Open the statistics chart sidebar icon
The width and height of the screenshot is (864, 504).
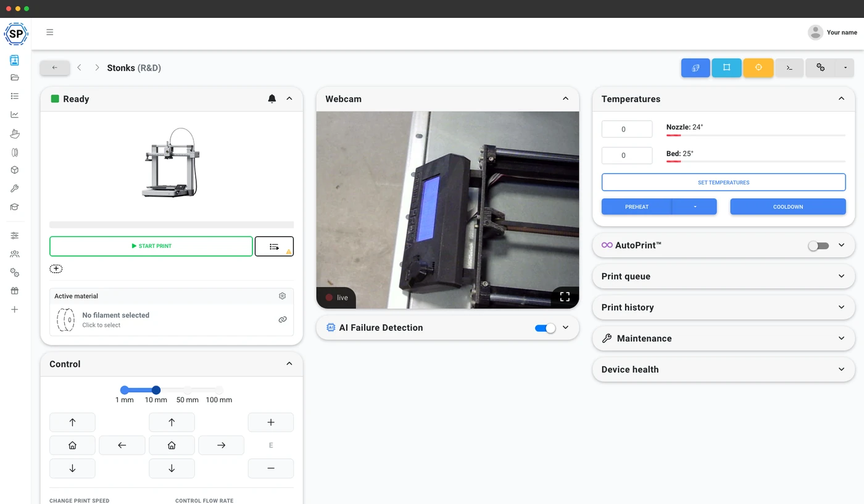coord(15,115)
